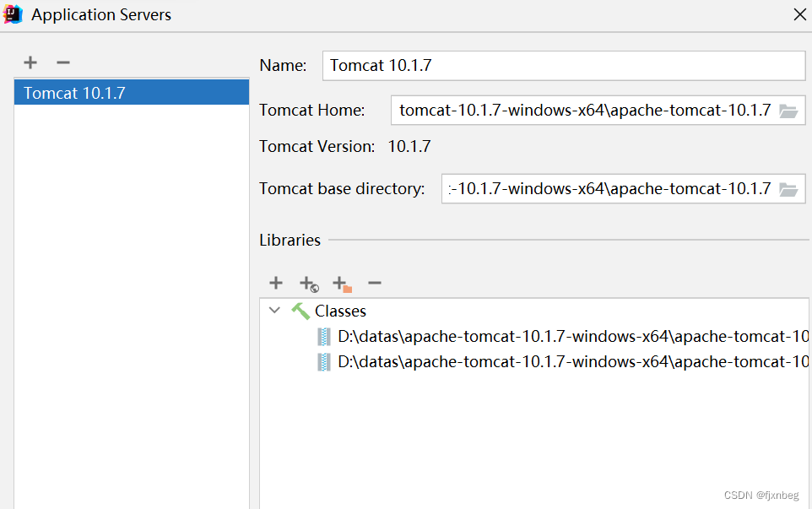Select the second jar path under Classes
Image resolution: width=812 pixels, height=509 pixels.
click(573, 361)
